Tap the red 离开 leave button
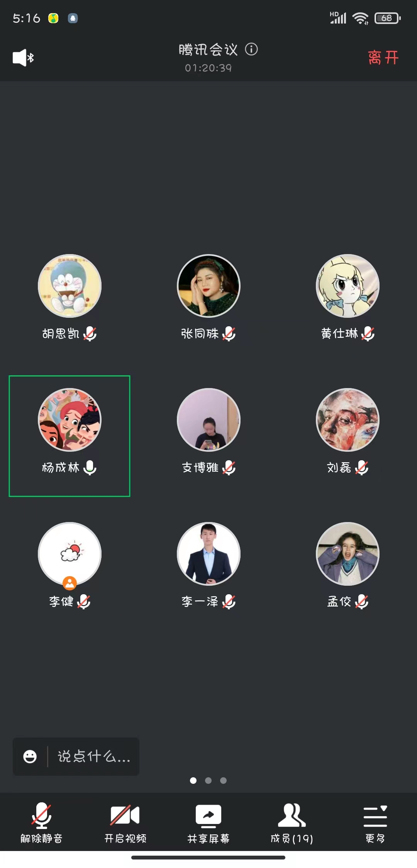 pyautogui.click(x=383, y=58)
